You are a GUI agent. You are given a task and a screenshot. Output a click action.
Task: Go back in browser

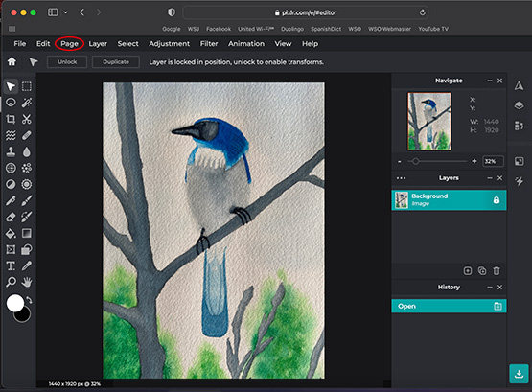click(81, 12)
